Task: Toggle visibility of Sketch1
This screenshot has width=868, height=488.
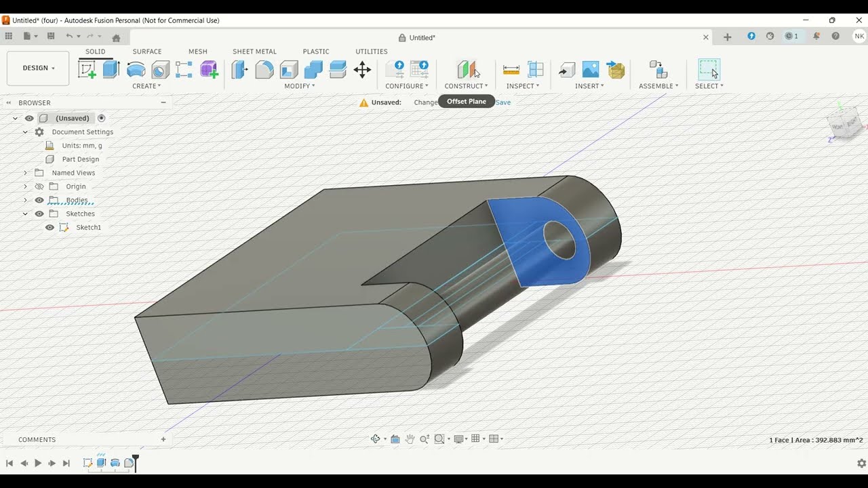Action: click(x=50, y=227)
